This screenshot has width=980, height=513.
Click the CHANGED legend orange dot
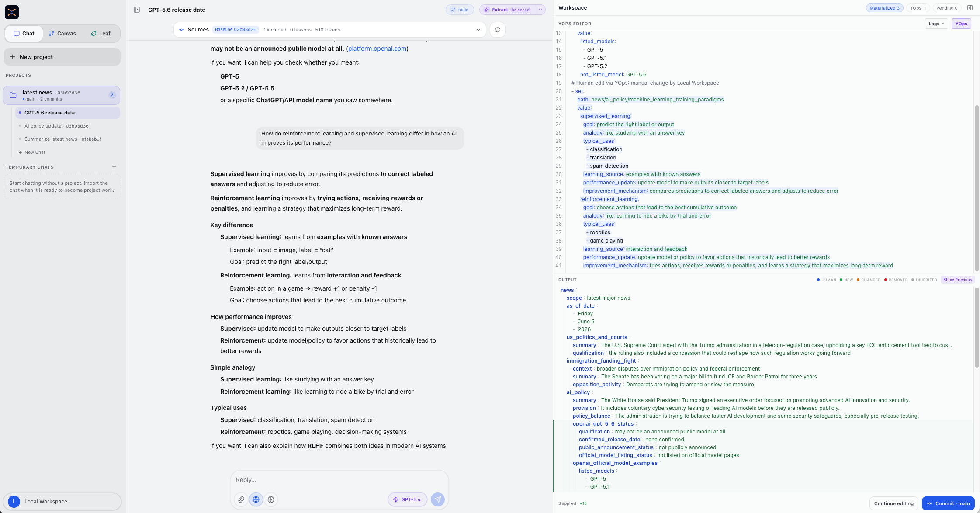(x=858, y=280)
